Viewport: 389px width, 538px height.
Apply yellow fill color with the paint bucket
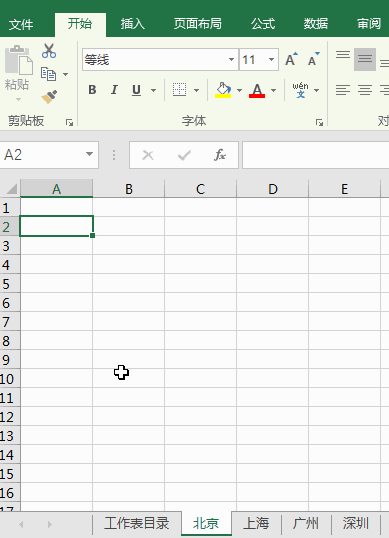click(223, 90)
